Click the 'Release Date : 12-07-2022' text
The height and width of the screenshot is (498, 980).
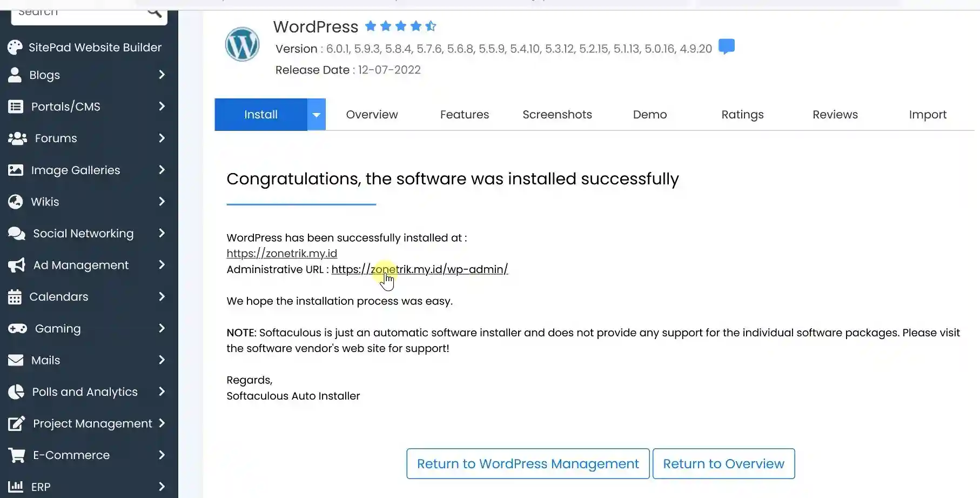click(348, 70)
